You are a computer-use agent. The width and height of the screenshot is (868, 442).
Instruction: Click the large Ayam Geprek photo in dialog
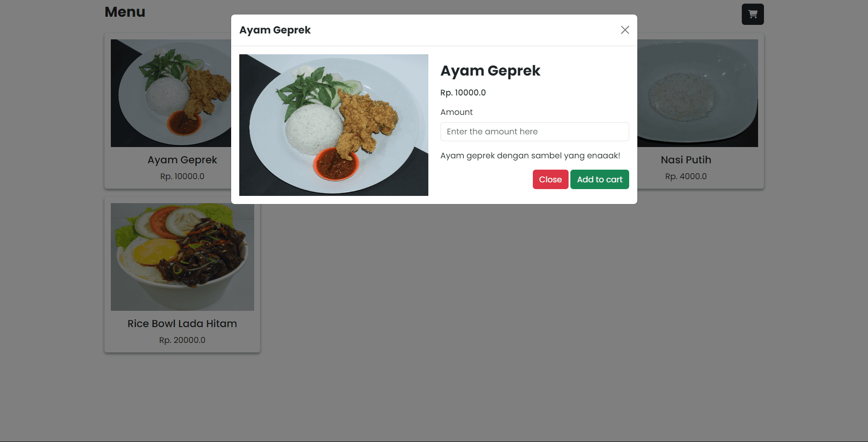coord(333,125)
